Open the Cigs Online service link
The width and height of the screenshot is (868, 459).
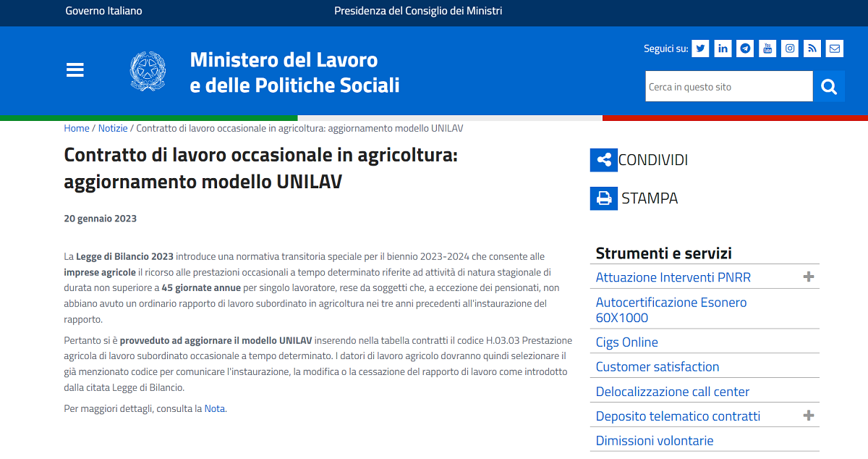click(626, 342)
